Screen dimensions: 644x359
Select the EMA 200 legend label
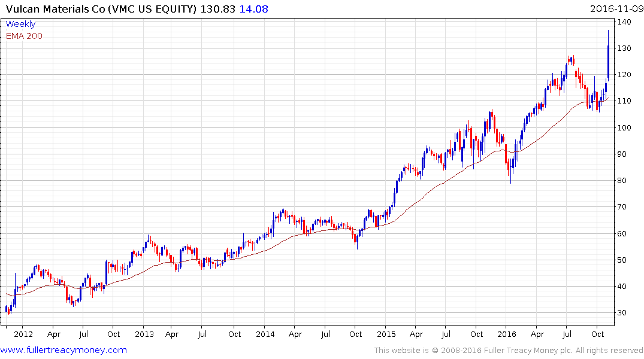click(x=24, y=36)
